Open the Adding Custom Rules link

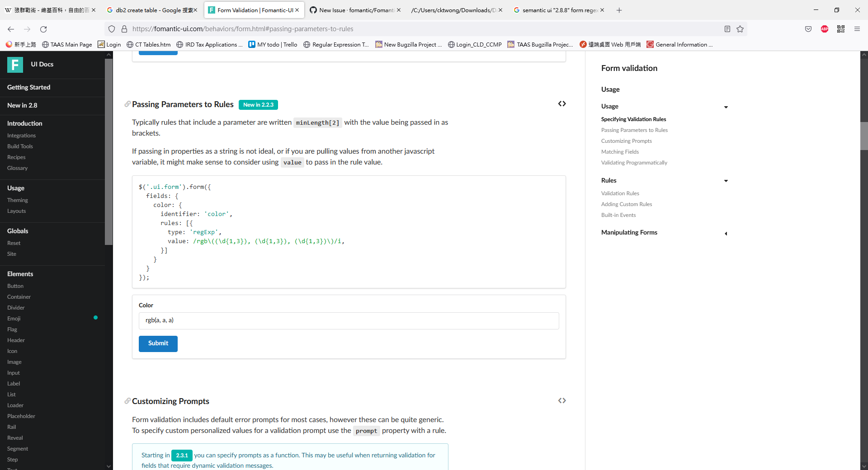pyautogui.click(x=626, y=204)
